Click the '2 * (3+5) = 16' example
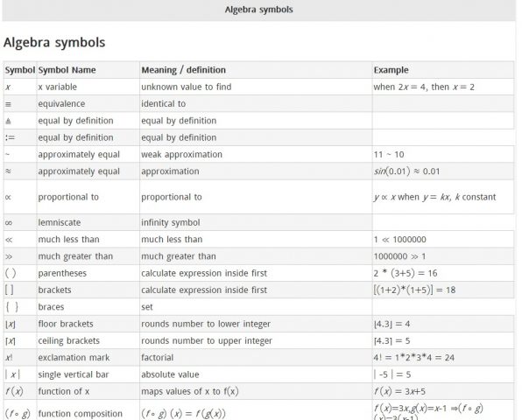522x420 pixels. click(406, 273)
